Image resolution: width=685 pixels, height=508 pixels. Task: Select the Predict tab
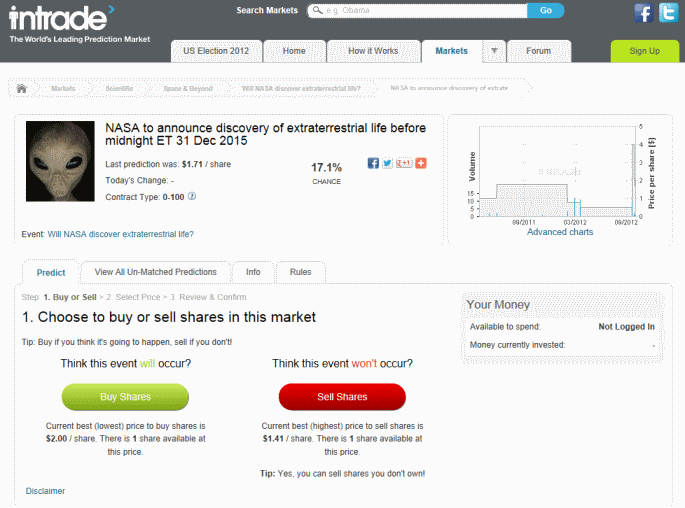coord(51,273)
